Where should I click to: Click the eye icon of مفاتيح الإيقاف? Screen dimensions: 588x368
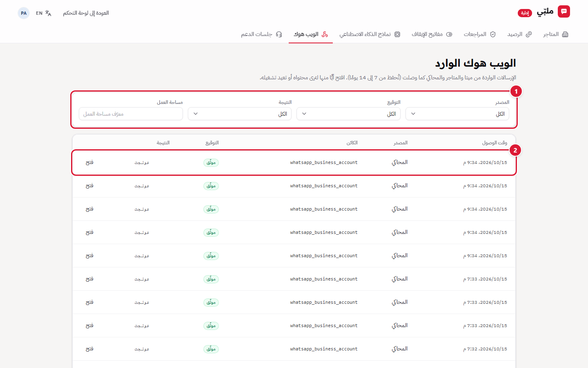(449, 34)
